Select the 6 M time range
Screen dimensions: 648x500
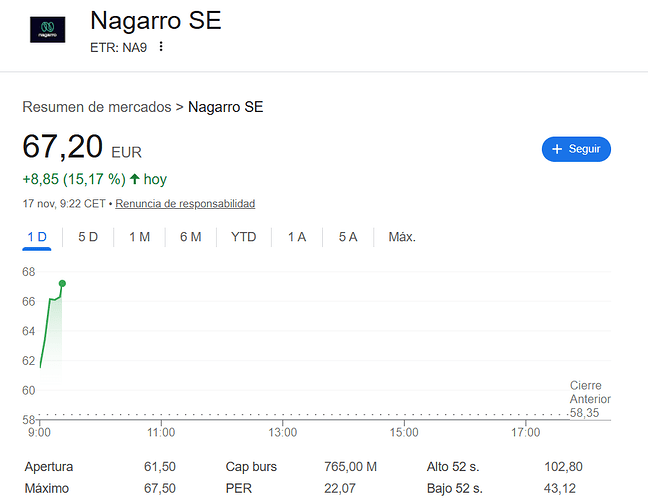(190, 237)
